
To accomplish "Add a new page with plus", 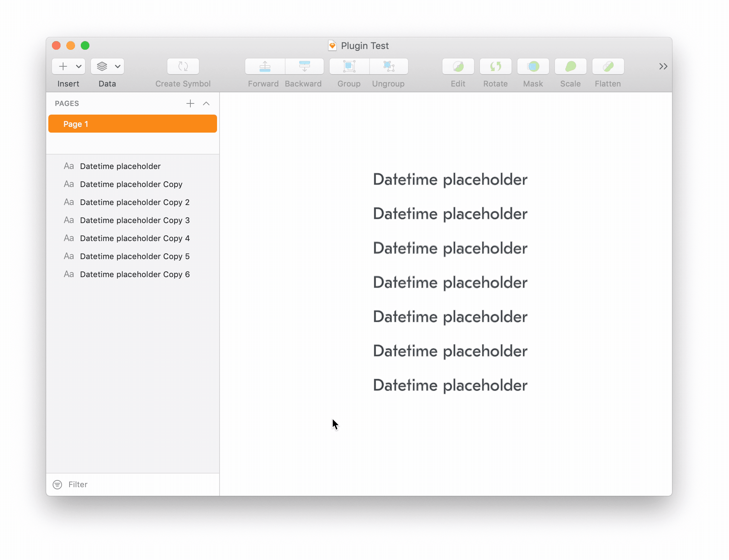I will [190, 104].
